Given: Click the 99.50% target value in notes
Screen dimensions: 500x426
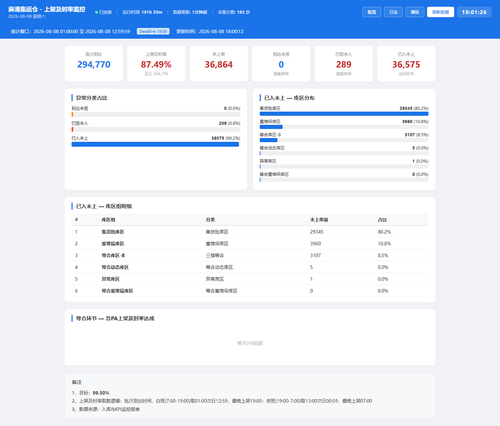Looking at the screenshot, I should (x=101, y=393).
